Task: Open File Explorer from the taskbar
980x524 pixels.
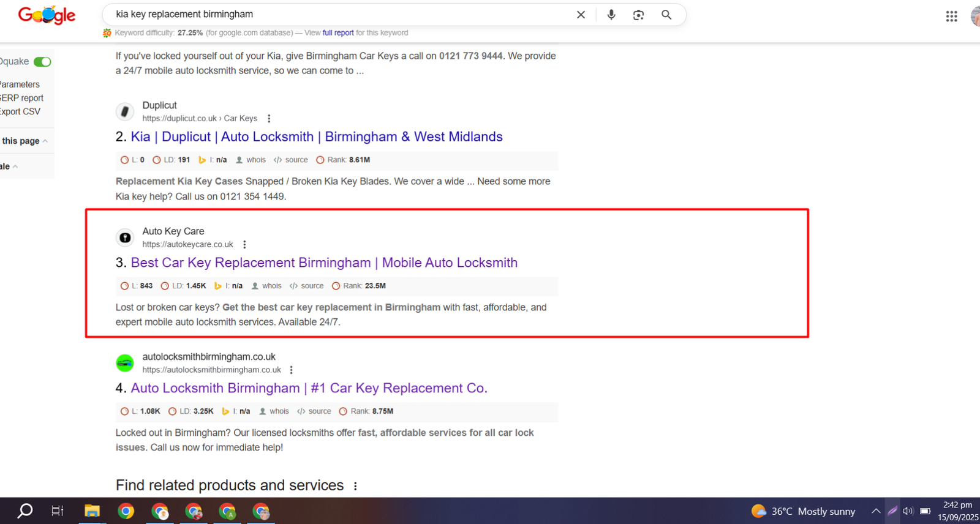Action: click(x=92, y=511)
